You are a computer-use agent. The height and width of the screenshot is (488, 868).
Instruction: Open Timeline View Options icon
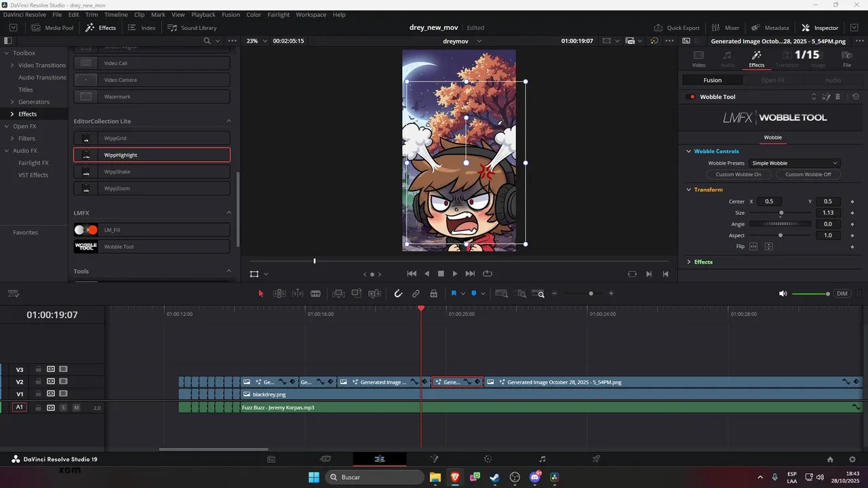(13, 293)
